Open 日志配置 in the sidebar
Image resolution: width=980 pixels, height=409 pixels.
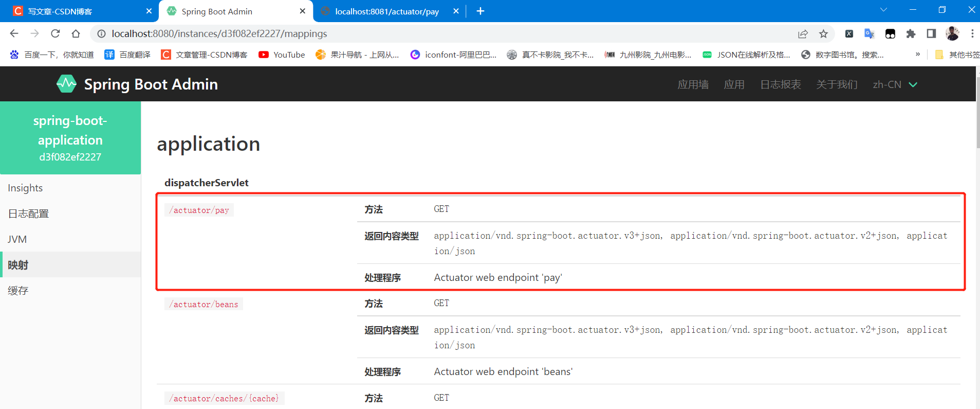coord(70,214)
